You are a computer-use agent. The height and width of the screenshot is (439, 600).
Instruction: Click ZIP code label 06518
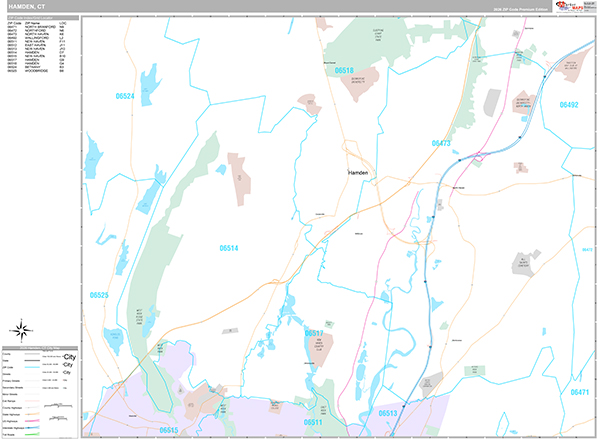(344, 71)
